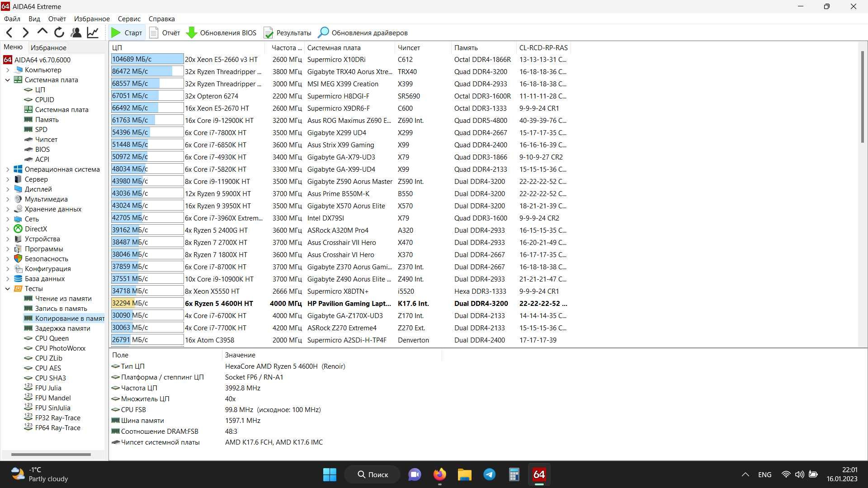Click the results list vertical scrollbar

863,97
